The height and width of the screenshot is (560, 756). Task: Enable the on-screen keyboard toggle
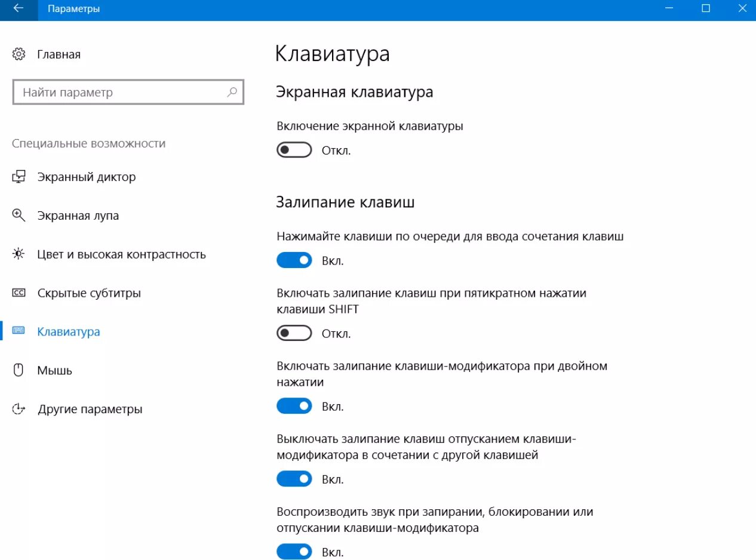pos(294,150)
